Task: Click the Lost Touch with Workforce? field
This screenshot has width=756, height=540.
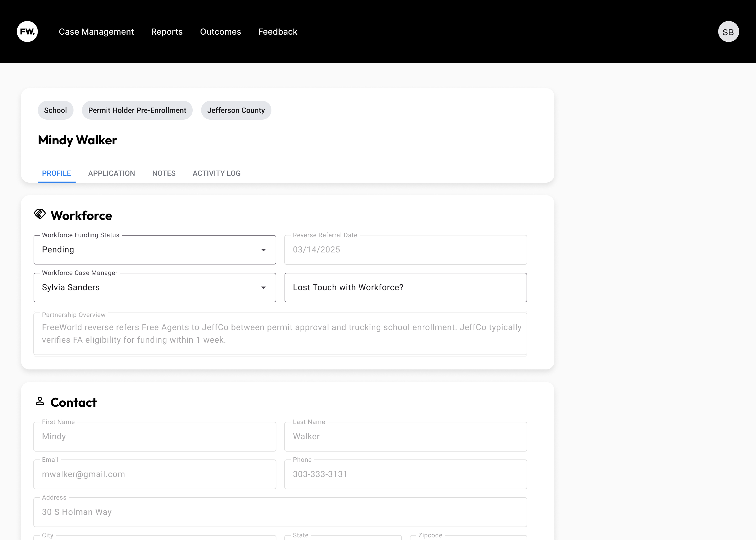Action: (x=406, y=288)
